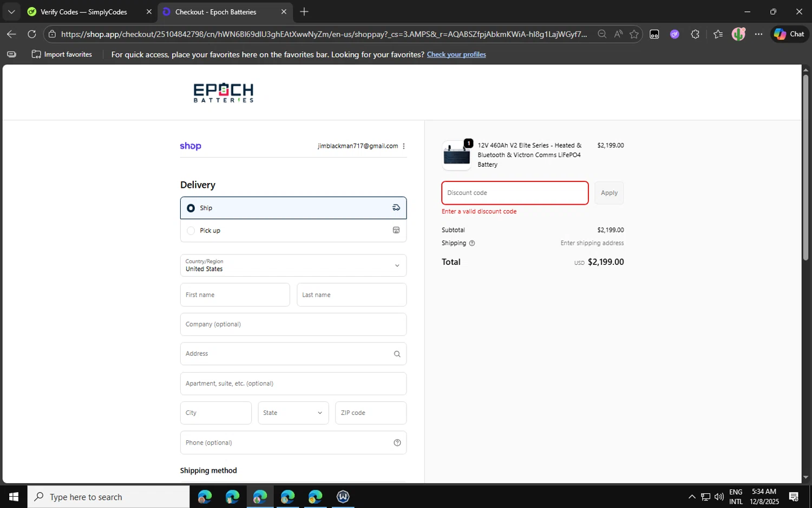Show hidden system tray icons
812x508 pixels.
[692, 497]
